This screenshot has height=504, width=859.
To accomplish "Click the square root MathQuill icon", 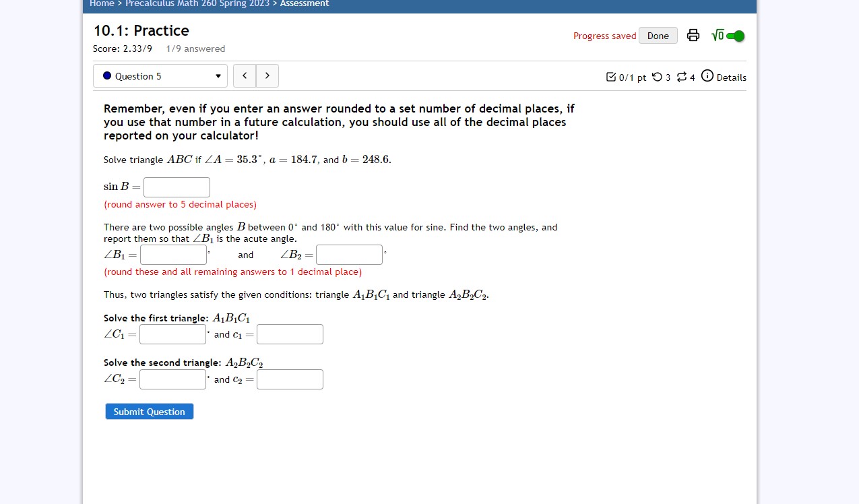I will 718,36.
